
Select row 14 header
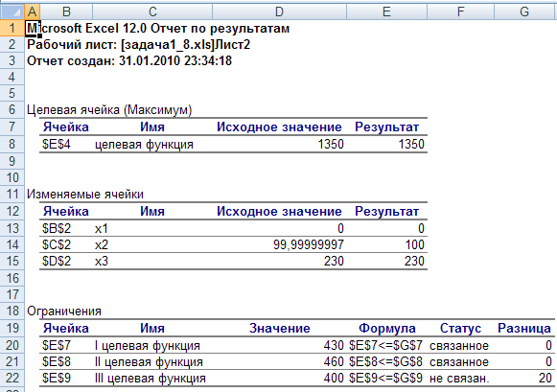coord(12,245)
